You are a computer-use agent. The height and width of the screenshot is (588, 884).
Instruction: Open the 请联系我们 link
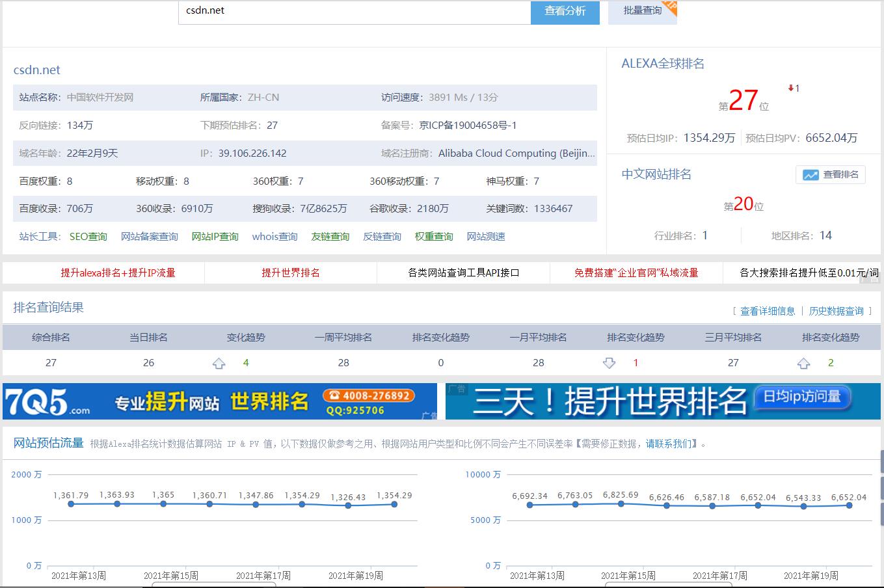(x=669, y=444)
